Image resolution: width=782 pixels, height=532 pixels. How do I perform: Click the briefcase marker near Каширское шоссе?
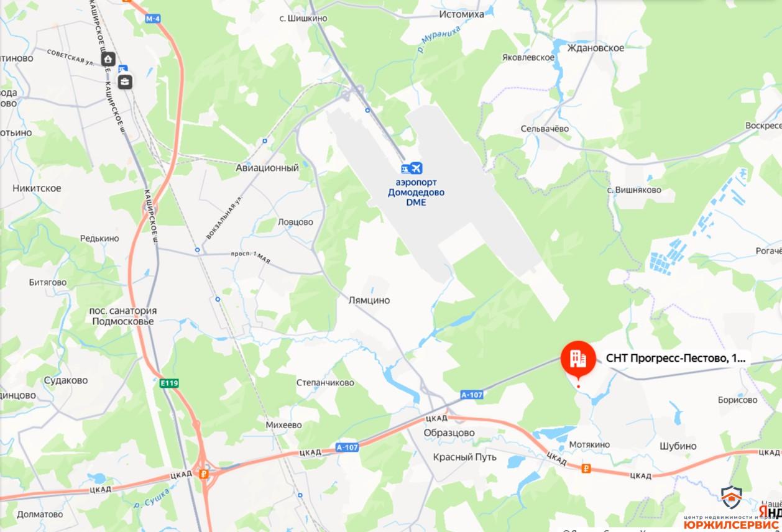(125, 81)
